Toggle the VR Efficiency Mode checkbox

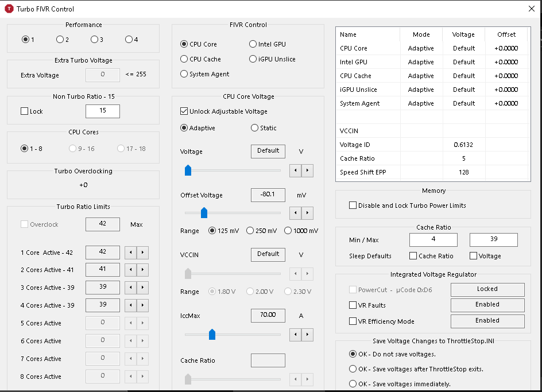pyautogui.click(x=353, y=321)
